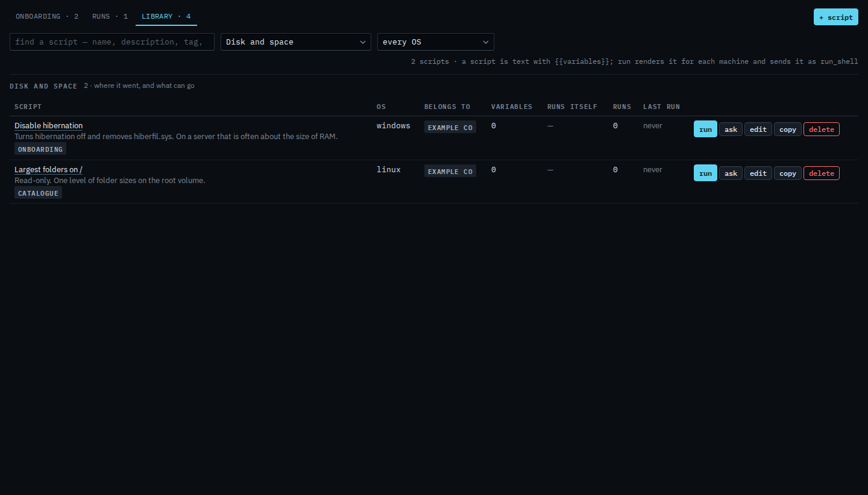The image size is (868, 495).
Task: Click the ONBOARDING tag under Disable hibernation
Action: [40, 149]
